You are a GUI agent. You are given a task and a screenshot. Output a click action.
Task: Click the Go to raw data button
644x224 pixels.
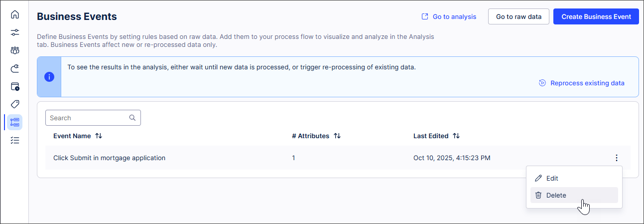coord(518,16)
